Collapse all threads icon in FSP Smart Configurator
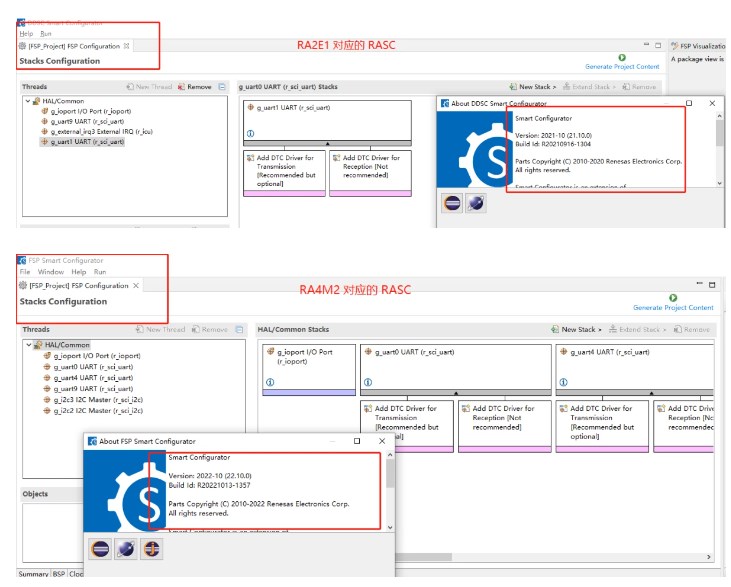 pyautogui.click(x=239, y=330)
